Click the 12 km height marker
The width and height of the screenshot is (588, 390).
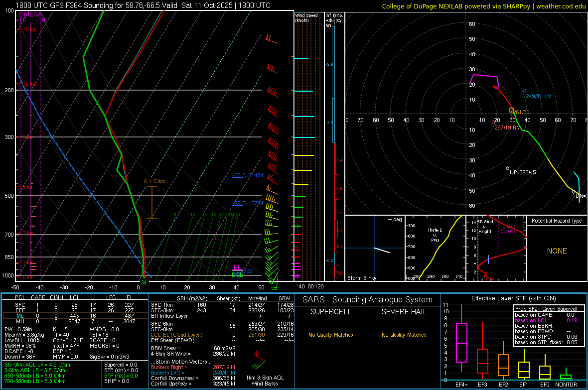[30, 84]
